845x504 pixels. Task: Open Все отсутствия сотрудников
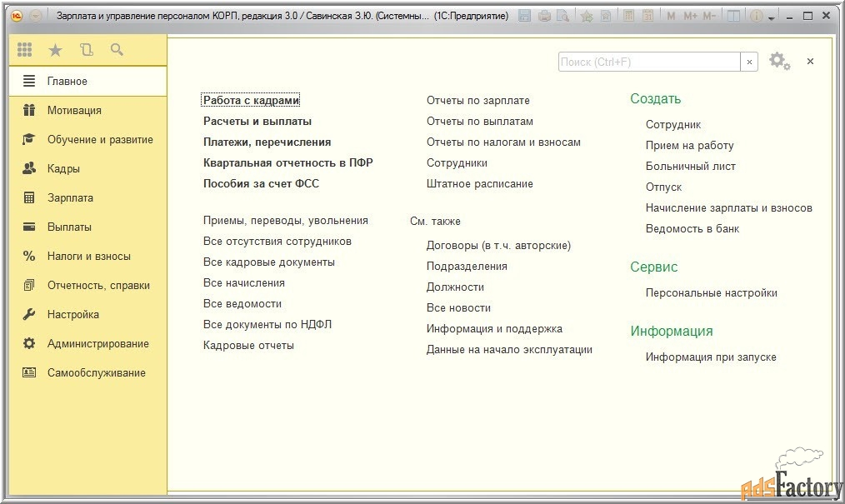[277, 242]
